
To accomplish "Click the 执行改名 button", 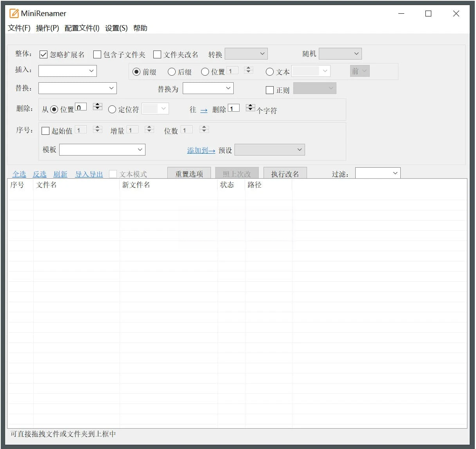I will click(x=285, y=174).
